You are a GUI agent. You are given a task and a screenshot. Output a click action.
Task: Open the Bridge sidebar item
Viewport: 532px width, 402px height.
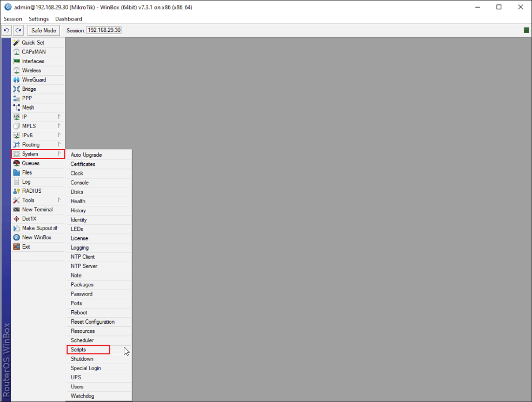point(29,89)
